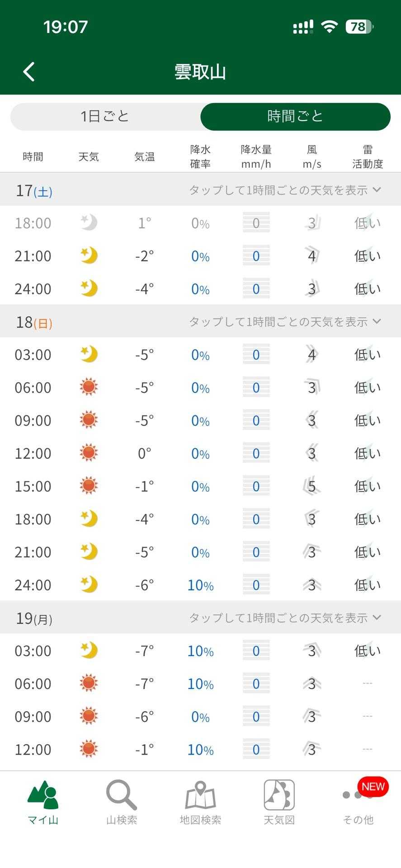
Task: Tap the wind arrow showing 5 m/s
Action: tap(311, 486)
